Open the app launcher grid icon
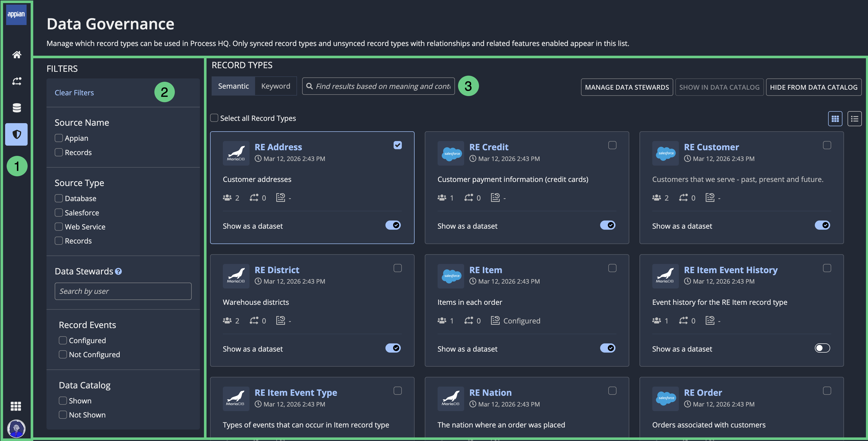Viewport: 868px width, 441px height. click(16, 406)
